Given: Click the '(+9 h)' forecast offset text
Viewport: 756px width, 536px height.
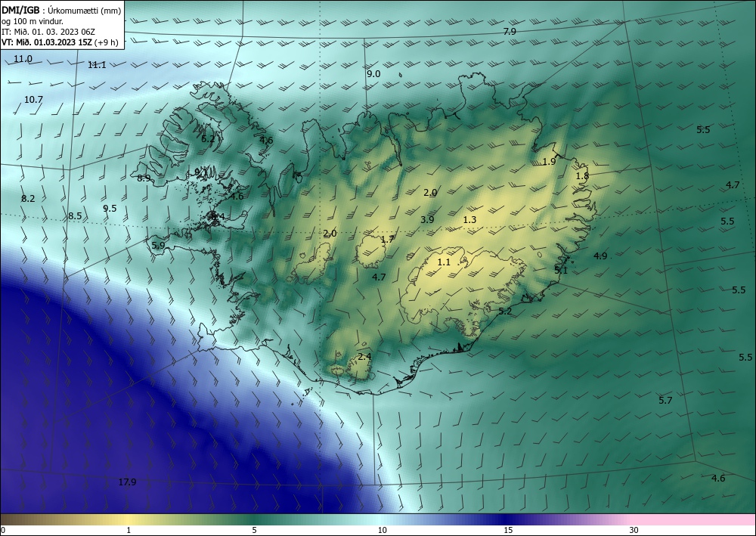Looking at the screenshot, I should tap(107, 42).
